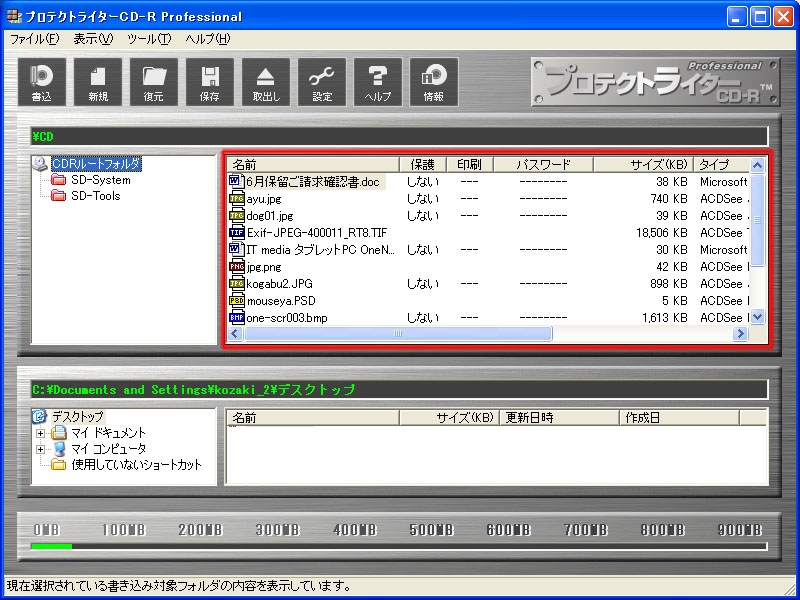Sort CD file list by 名前 column
Viewport: 800px width, 600px height.
313,164
